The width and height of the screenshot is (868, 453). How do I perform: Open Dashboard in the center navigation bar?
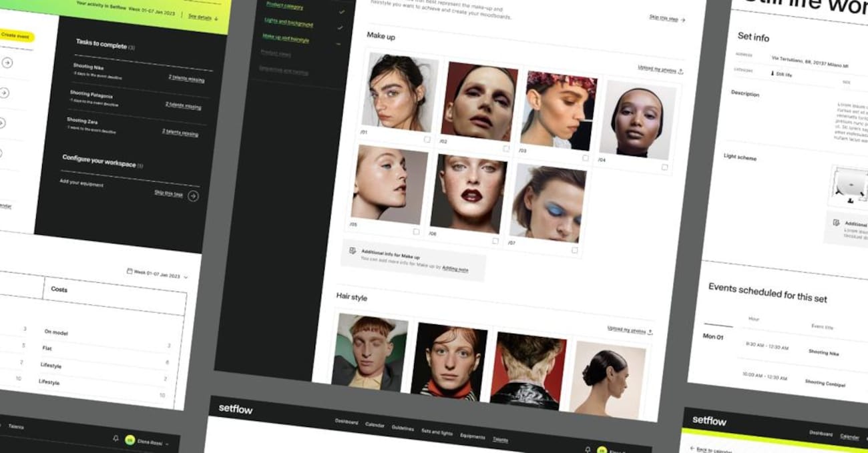(347, 422)
